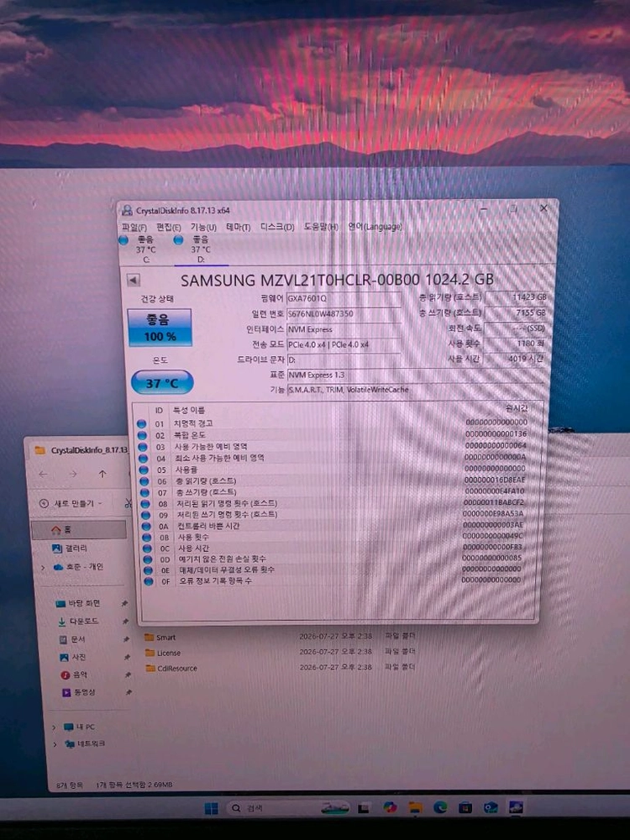
Task: Click the power on count value 1180
Action: [514, 343]
